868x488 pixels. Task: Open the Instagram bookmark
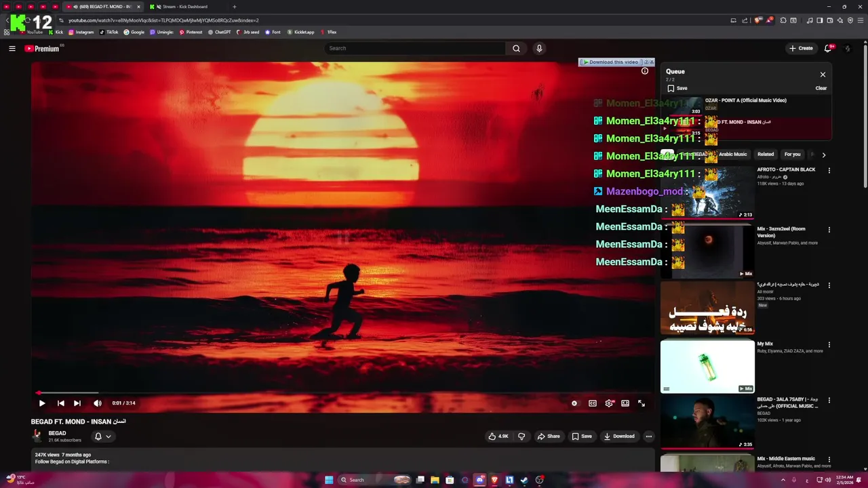click(x=81, y=32)
